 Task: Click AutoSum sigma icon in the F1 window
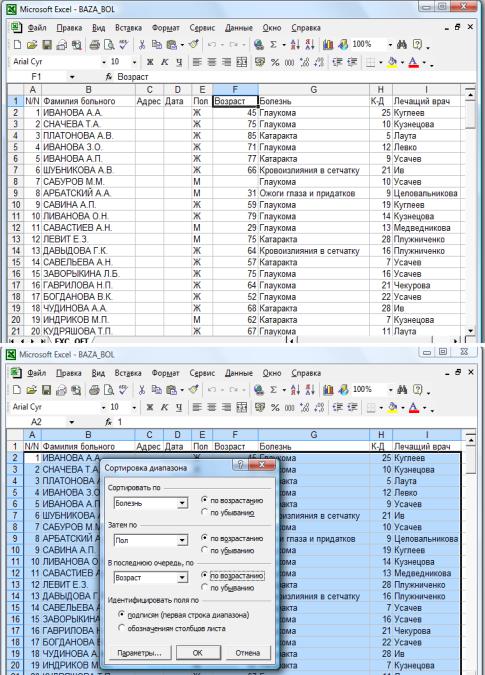tap(273, 44)
